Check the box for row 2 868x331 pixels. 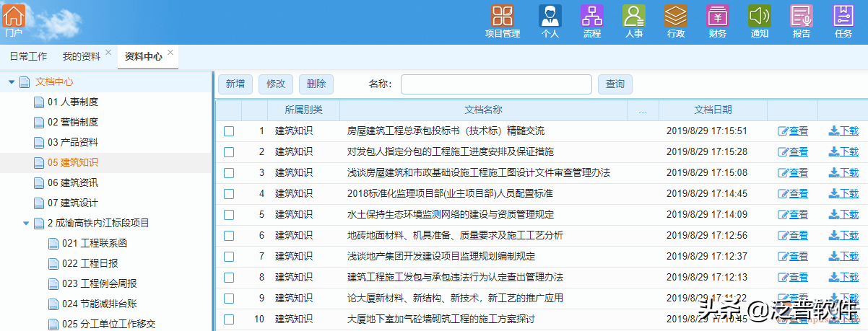[229, 152]
